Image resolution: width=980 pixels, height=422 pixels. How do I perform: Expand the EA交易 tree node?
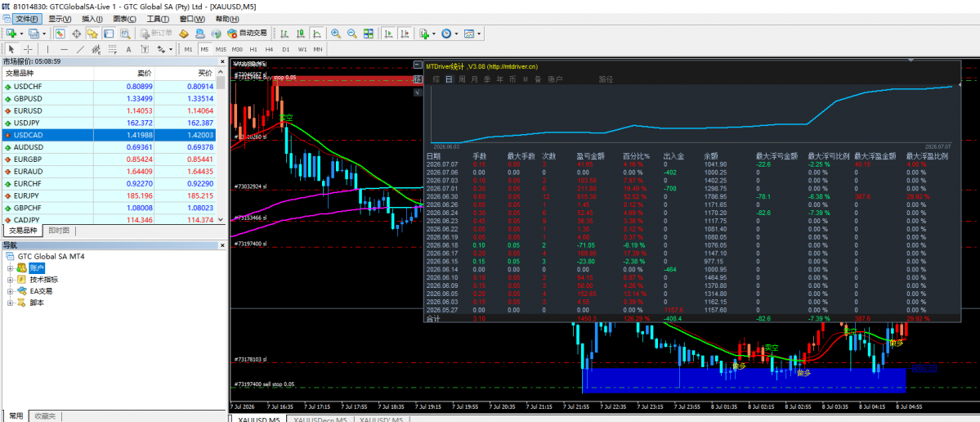click(11, 290)
